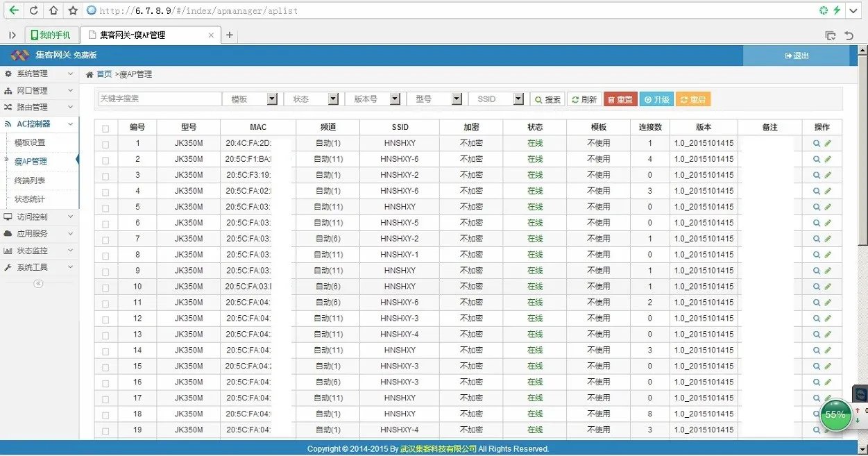Check the checkbox for AP row 8
The width and height of the screenshot is (868, 456).
105,256
